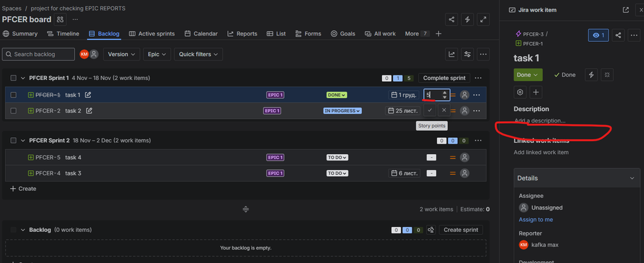The width and height of the screenshot is (644, 263).
Task: Cancel story points edit with X button
Action: point(444,110)
